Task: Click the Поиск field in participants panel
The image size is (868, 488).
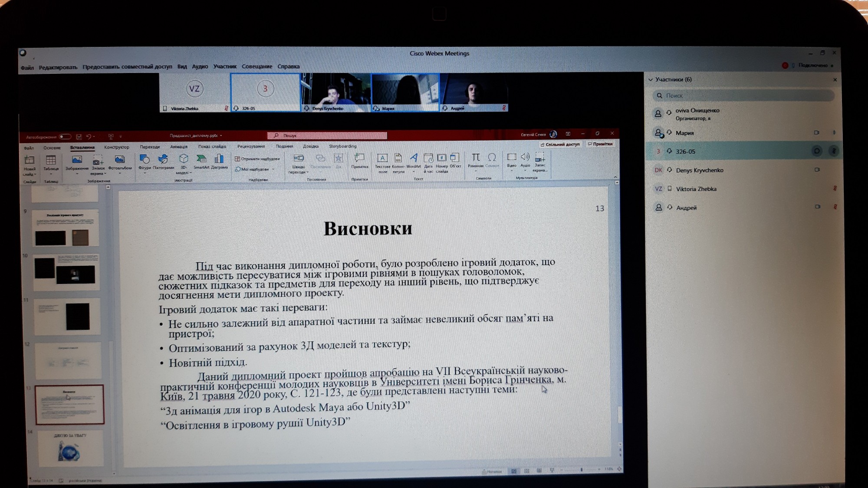Action: coord(743,96)
